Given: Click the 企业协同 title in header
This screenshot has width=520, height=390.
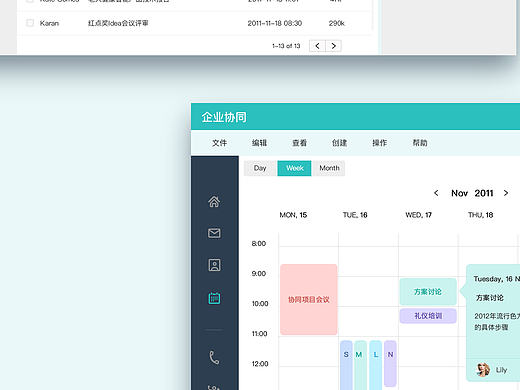Looking at the screenshot, I should [x=224, y=117].
